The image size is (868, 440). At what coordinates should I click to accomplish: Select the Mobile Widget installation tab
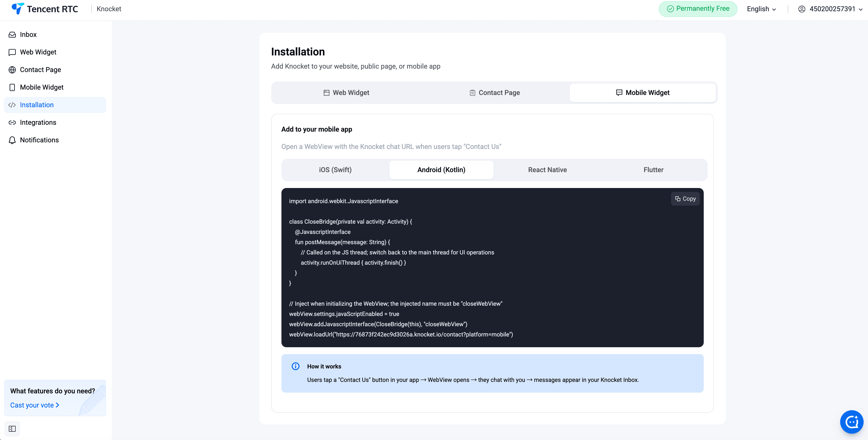pyautogui.click(x=642, y=93)
